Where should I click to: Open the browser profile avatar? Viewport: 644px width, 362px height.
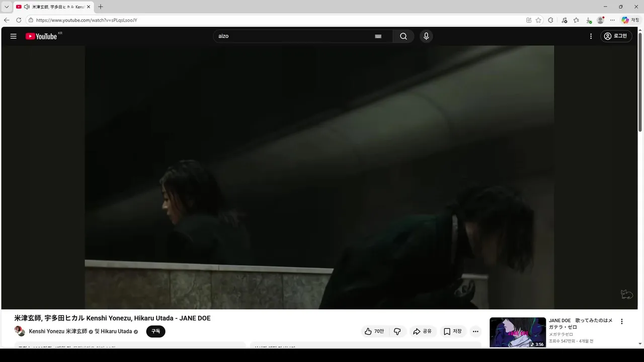(x=600, y=20)
